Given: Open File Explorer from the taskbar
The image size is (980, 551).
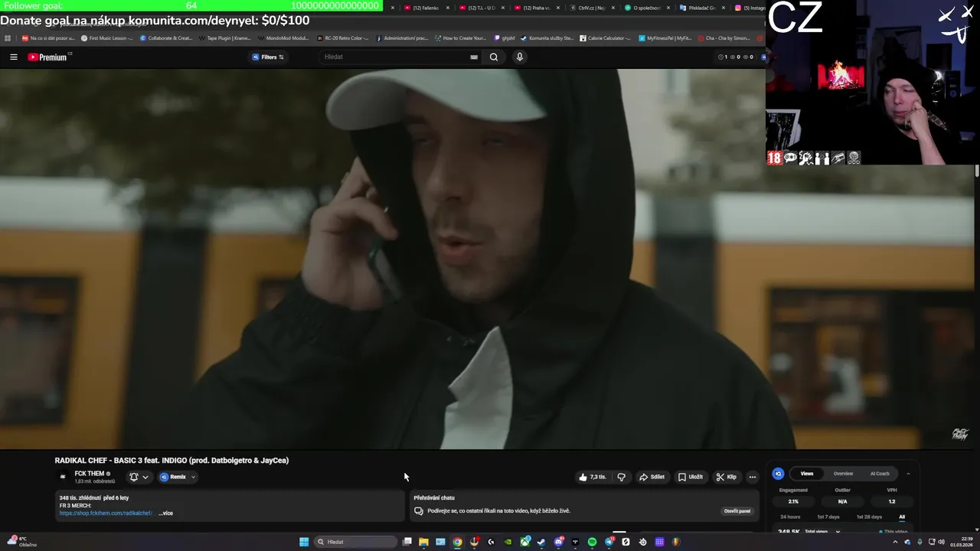Looking at the screenshot, I should click(x=423, y=542).
